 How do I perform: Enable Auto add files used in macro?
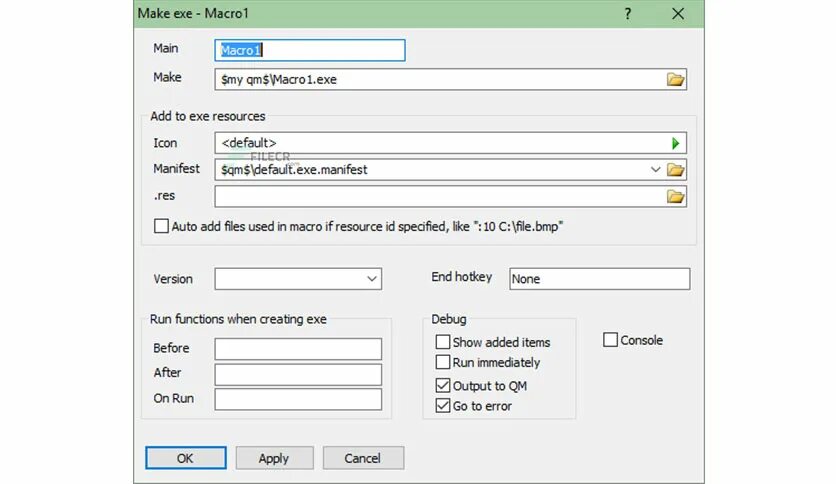(x=161, y=226)
